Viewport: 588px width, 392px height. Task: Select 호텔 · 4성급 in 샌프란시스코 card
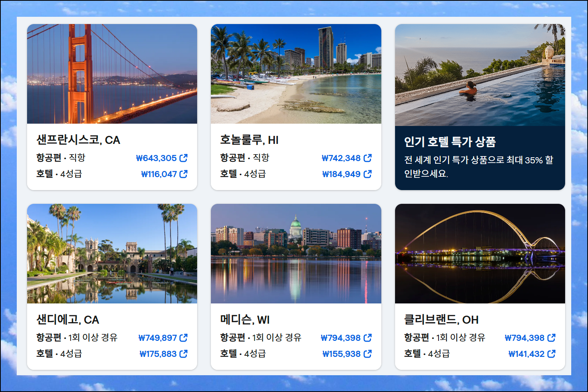59,174
